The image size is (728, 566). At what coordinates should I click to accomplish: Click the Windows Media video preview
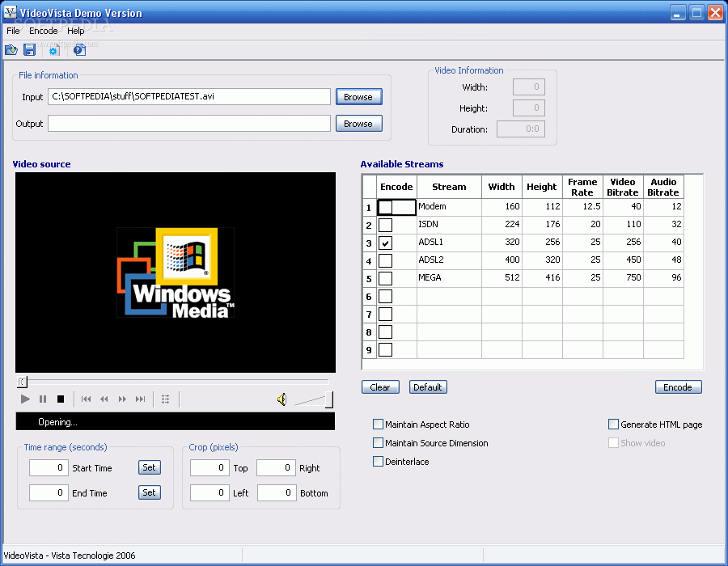click(x=176, y=272)
